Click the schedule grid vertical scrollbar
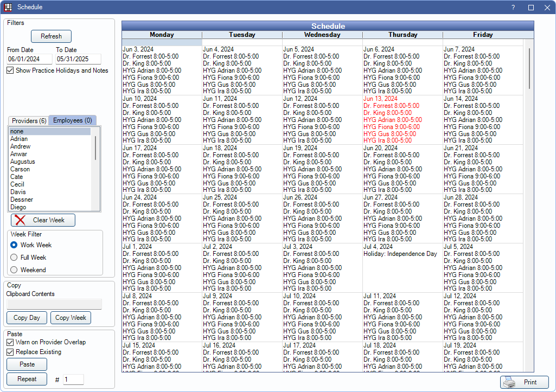Viewport: 556px width, 392px height. point(529,65)
